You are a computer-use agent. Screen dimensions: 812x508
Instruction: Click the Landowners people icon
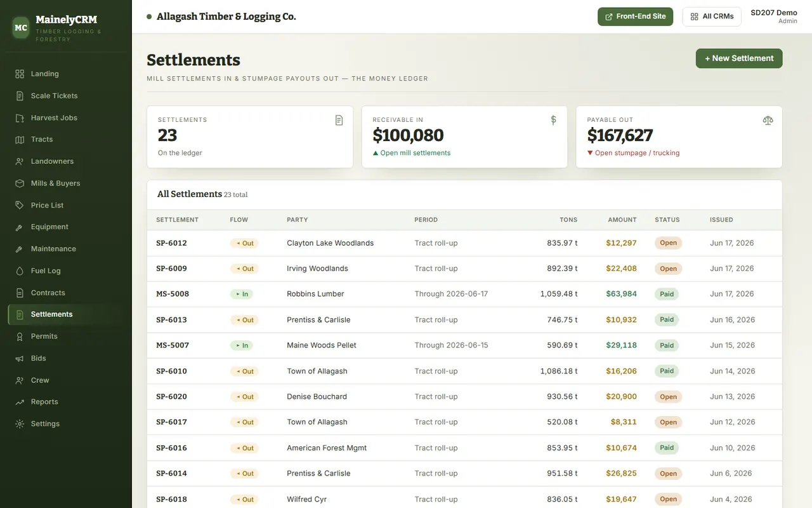point(20,161)
